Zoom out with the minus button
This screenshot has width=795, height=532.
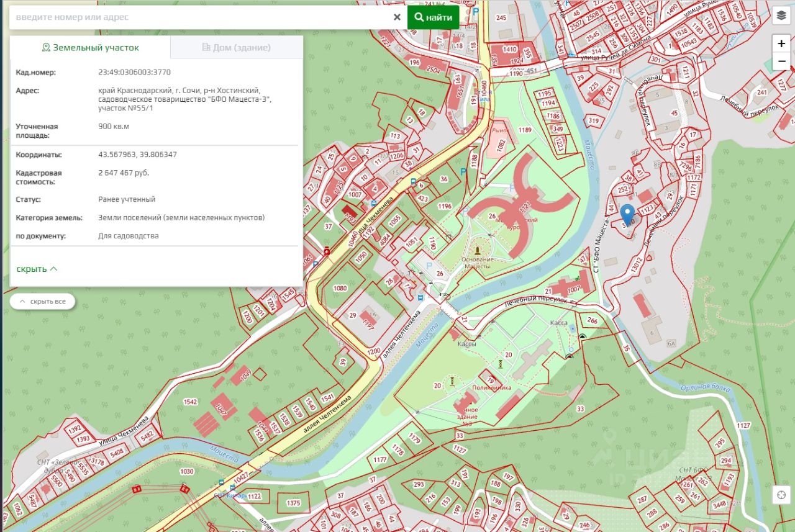(x=781, y=61)
